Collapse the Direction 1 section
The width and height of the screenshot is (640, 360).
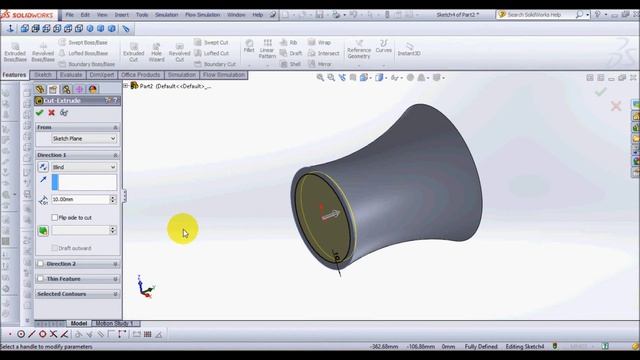pos(115,155)
